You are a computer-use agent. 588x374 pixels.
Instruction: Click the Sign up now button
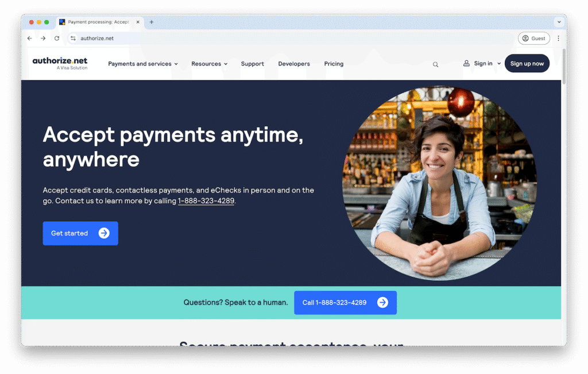pos(527,63)
